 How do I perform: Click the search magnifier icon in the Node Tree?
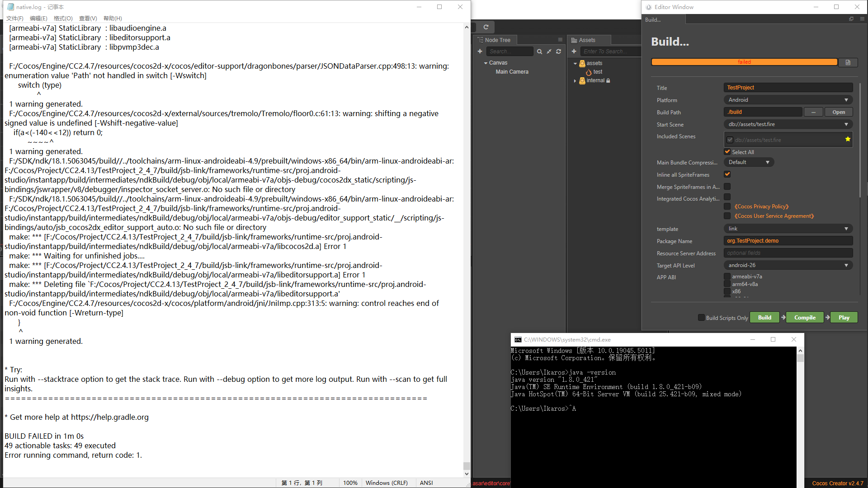pyautogui.click(x=539, y=52)
